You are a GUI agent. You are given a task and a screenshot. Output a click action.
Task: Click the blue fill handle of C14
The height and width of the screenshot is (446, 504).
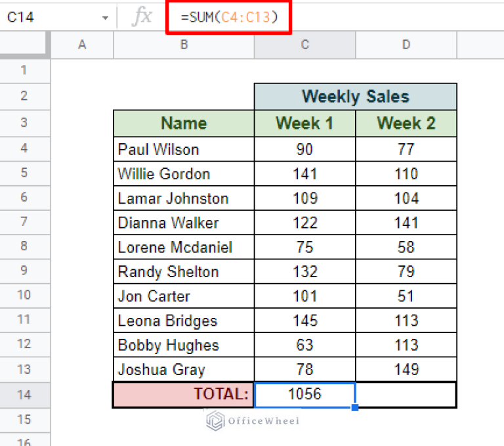point(355,407)
